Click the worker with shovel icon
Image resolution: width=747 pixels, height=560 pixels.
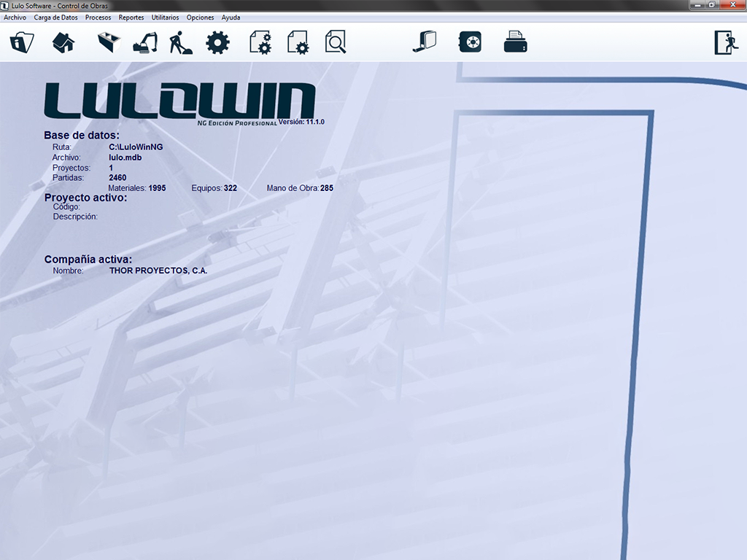tap(180, 42)
